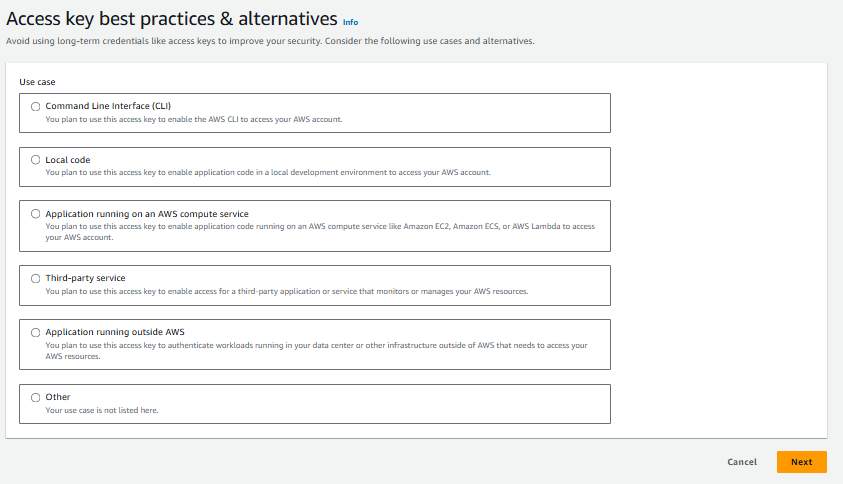The image size is (843, 484).
Task: Proceed with the orange Next button
Action: tap(802, 462)
